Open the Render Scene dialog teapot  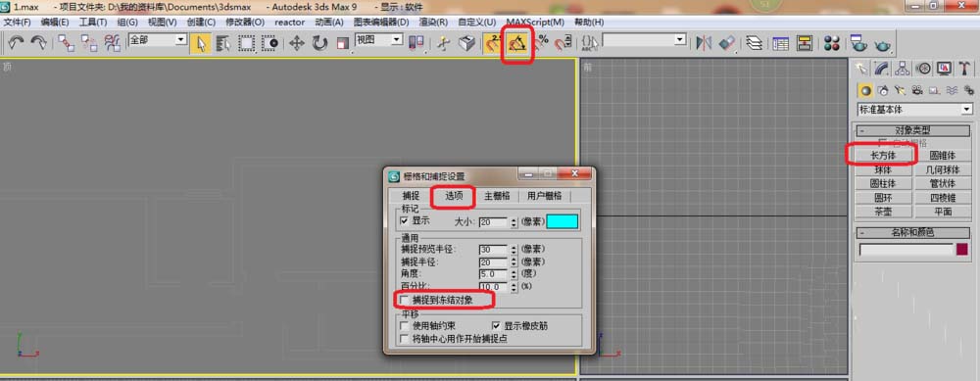coord(858,43)
